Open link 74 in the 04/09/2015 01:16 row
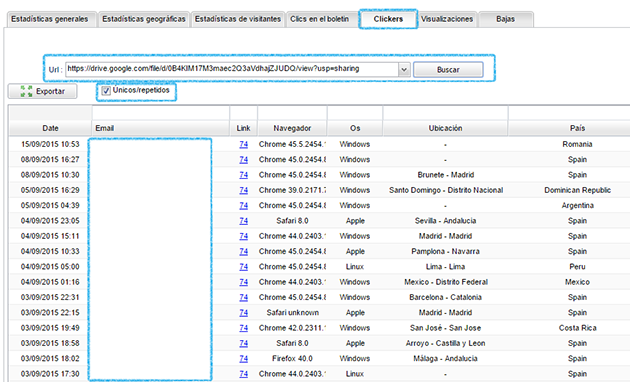The width and height of the screenshot is (630, 382). (243, 282)
